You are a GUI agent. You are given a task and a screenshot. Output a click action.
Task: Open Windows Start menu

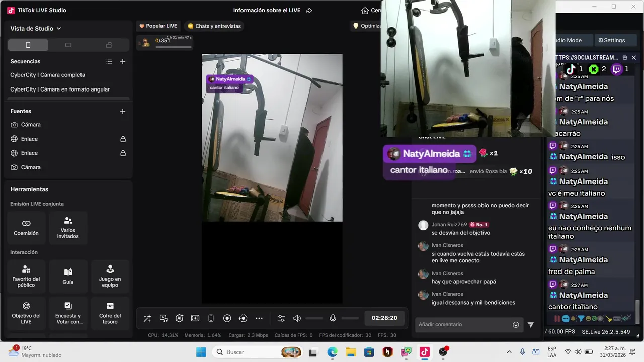pos(201,352)
